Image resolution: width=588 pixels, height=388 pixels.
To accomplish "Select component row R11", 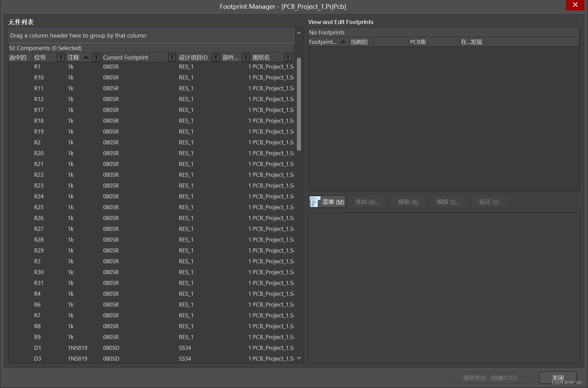I will tap(151, 88).
